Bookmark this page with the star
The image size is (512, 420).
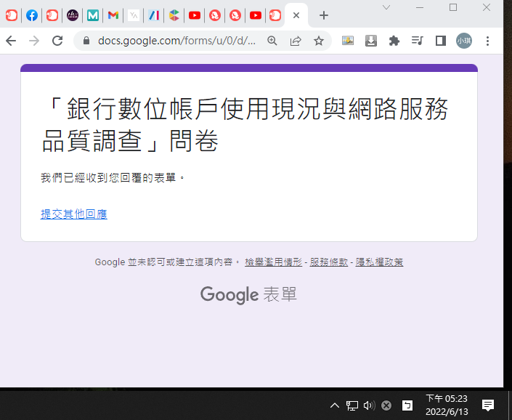[x=319, y=41]
